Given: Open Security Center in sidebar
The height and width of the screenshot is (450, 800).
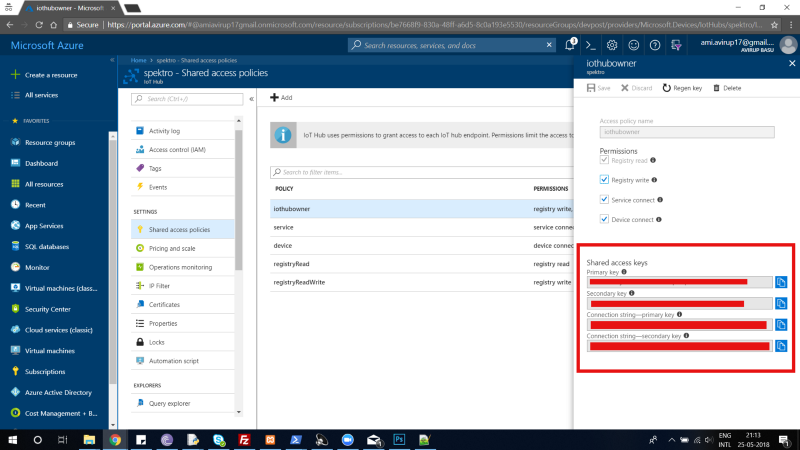Looking at the screenshot, I should click(41, 309).
